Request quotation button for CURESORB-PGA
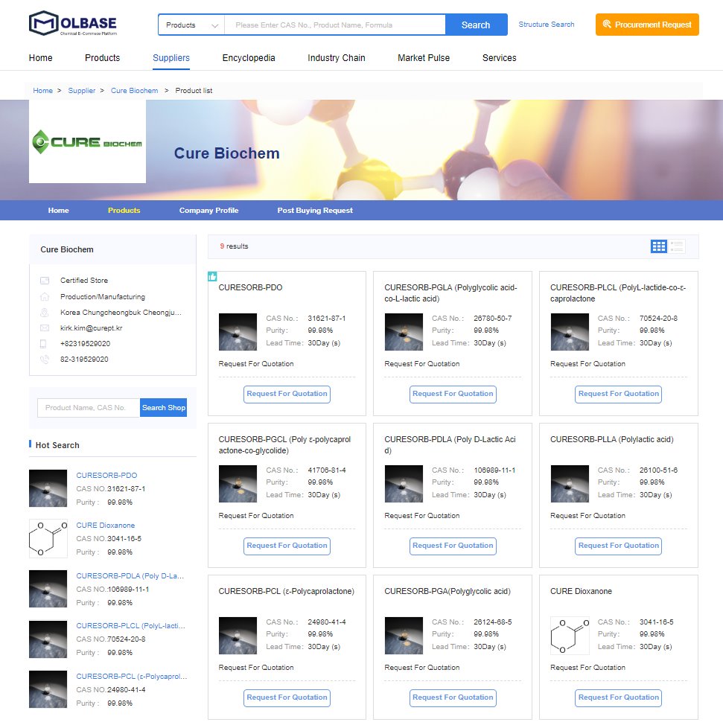The image size is (723, 728). point(453,697)
